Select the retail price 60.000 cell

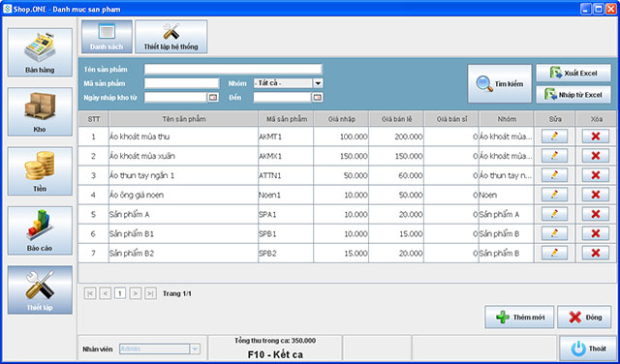click(x=396, y=175)
